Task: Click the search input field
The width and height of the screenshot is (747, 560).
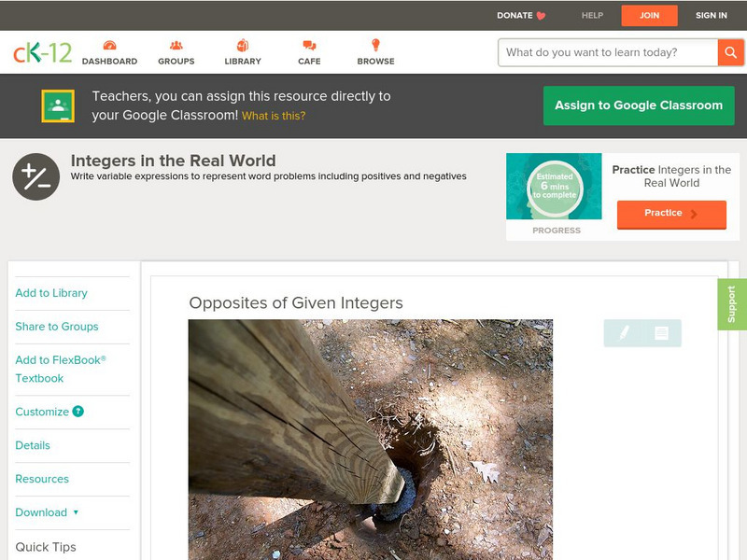Action: [608, 52]
